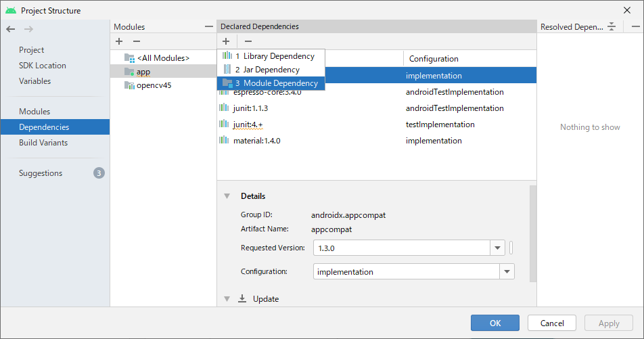
Task: Click the app module folder icon
Action: [x=129, y=72]
